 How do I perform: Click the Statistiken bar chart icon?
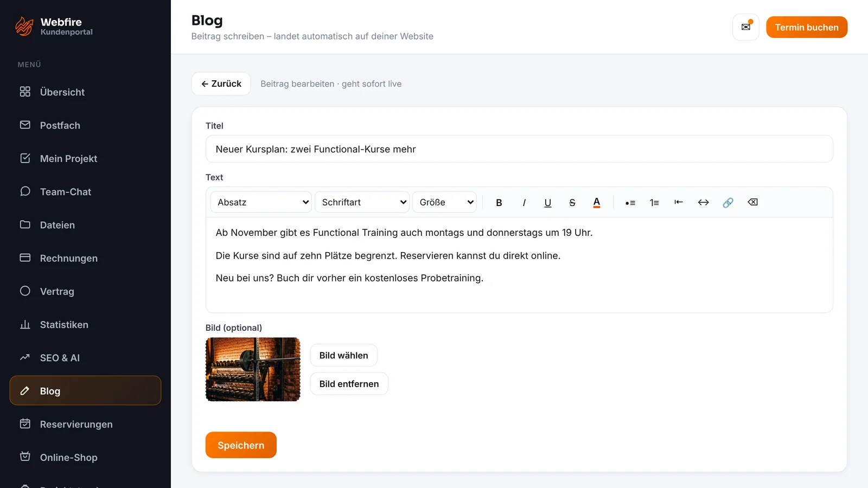pos(25,324)
